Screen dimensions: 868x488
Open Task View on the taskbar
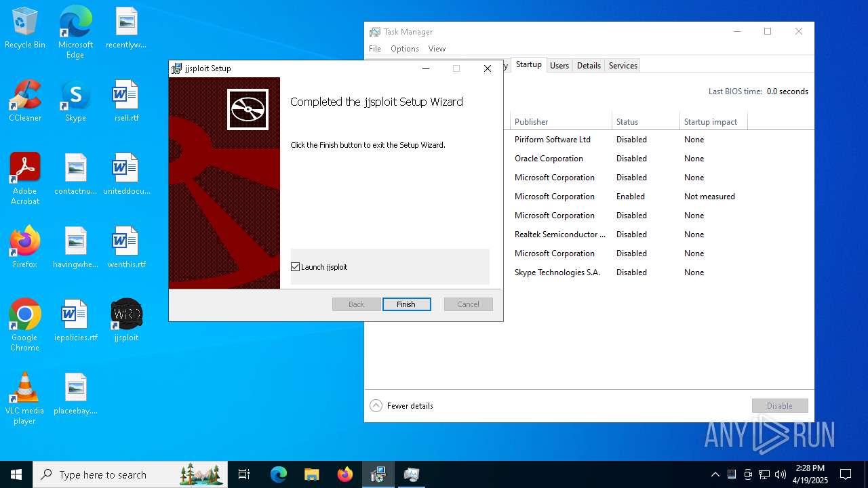click(x=244, y=474)
